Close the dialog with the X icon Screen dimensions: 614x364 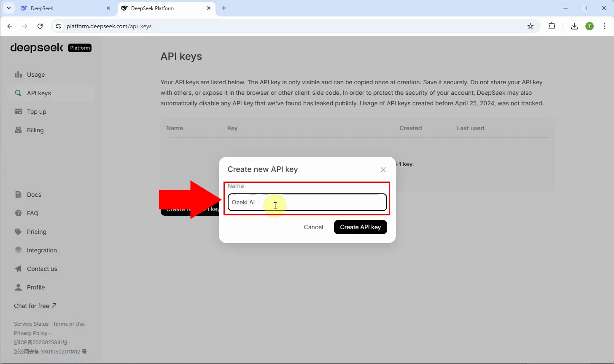383,170
